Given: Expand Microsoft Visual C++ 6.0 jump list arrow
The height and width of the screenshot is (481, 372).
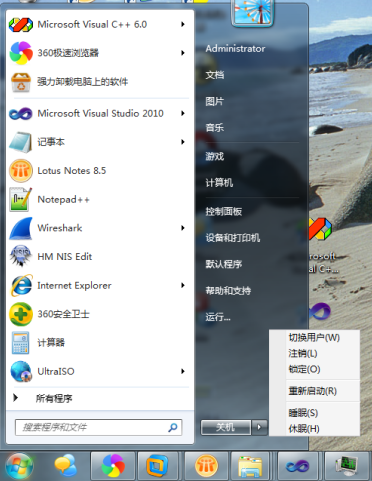Looking at the screenshot, I should 183,24.
